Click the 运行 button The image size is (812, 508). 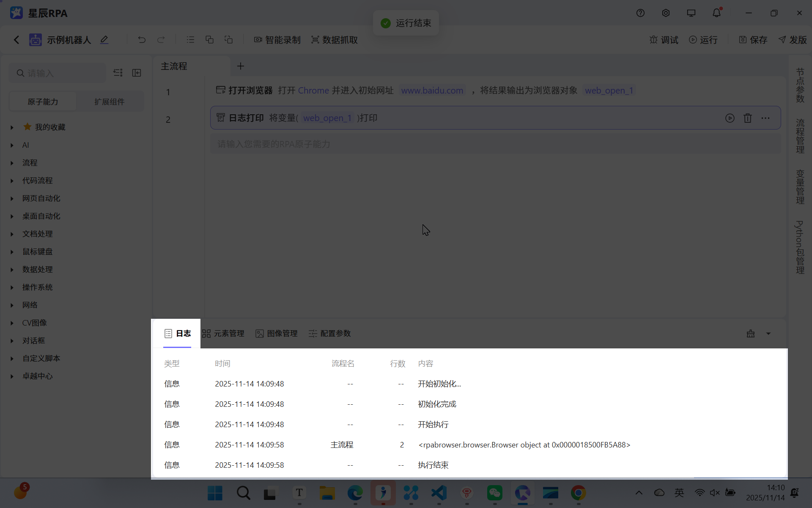703,40
